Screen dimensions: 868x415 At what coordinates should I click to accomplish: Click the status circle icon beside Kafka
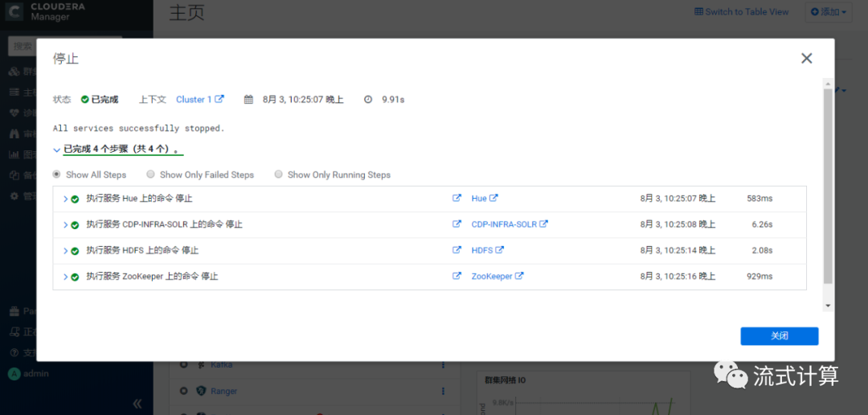(184, 364)
